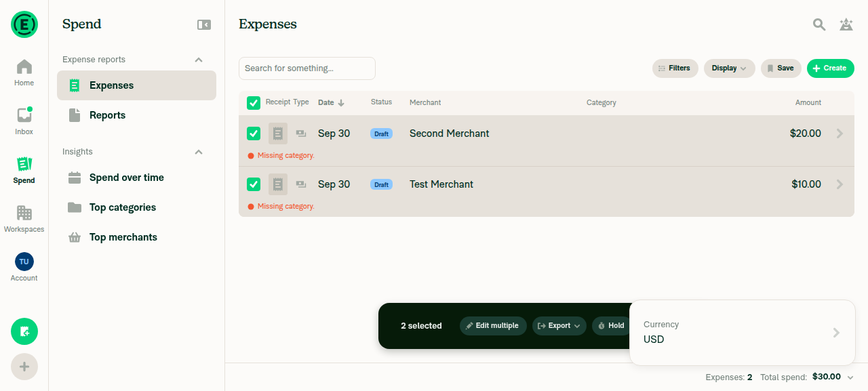Viewport: 868px width, 391px height.
Task: Click the icon right of the search magnifier
Action: (846, 24)
